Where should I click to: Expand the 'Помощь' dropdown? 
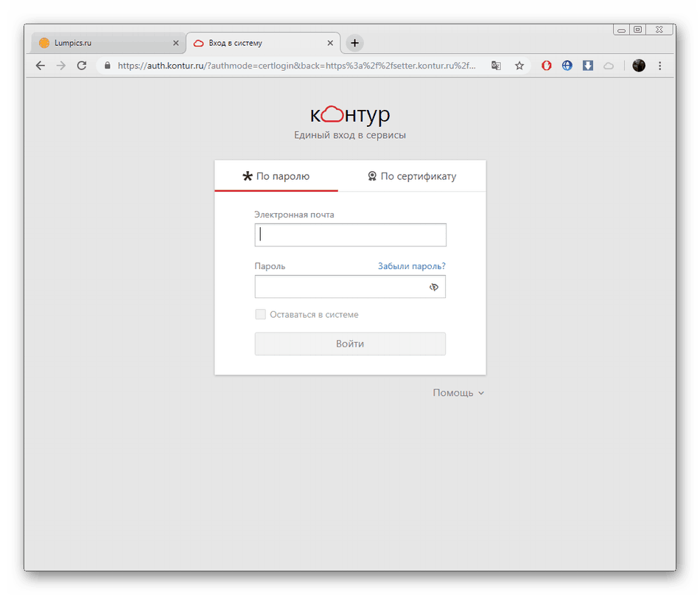pyautogui.click(x=458, y=393)
